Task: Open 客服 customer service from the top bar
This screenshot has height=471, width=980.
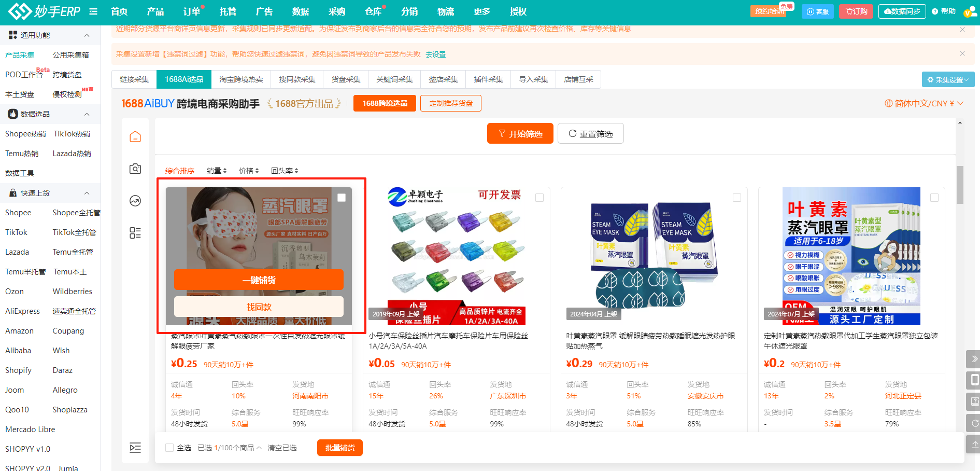Action: coord(818,11)
